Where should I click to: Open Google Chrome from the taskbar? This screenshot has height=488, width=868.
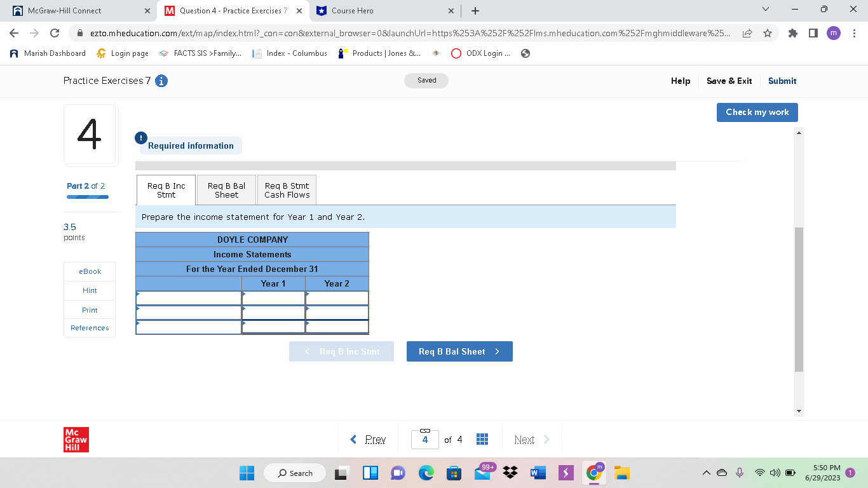(x=593, y=473)
